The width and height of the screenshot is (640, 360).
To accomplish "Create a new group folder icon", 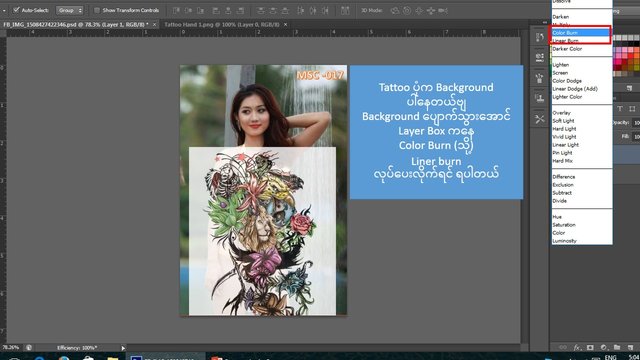I will click(x=617, y=348).
